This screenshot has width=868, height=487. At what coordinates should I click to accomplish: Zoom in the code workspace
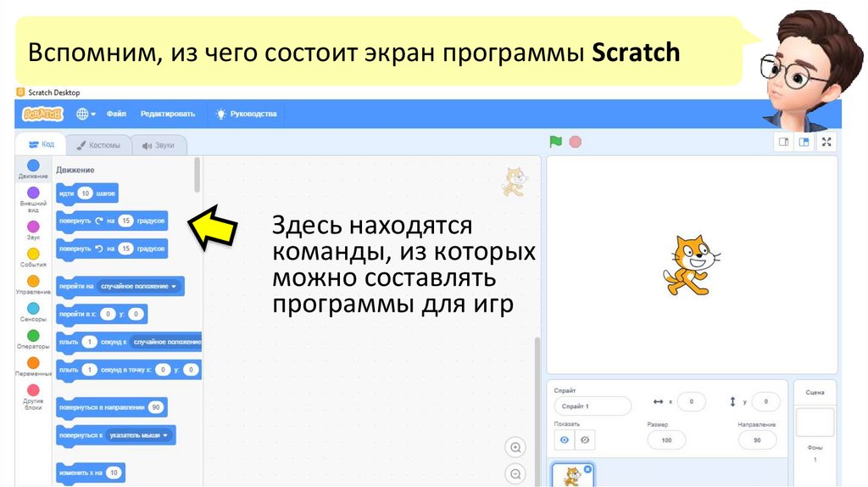pyautogui.click(x=515, y=447)
